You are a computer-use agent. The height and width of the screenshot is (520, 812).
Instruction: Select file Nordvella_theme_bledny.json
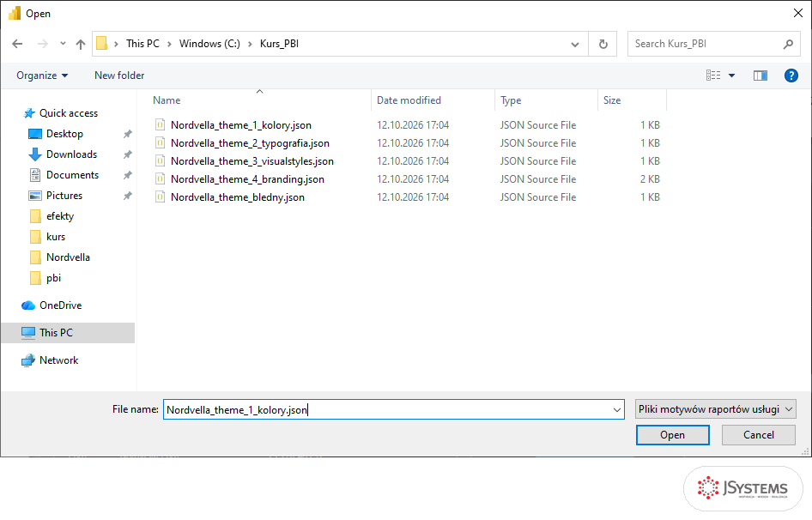click(x=238, y=198)
